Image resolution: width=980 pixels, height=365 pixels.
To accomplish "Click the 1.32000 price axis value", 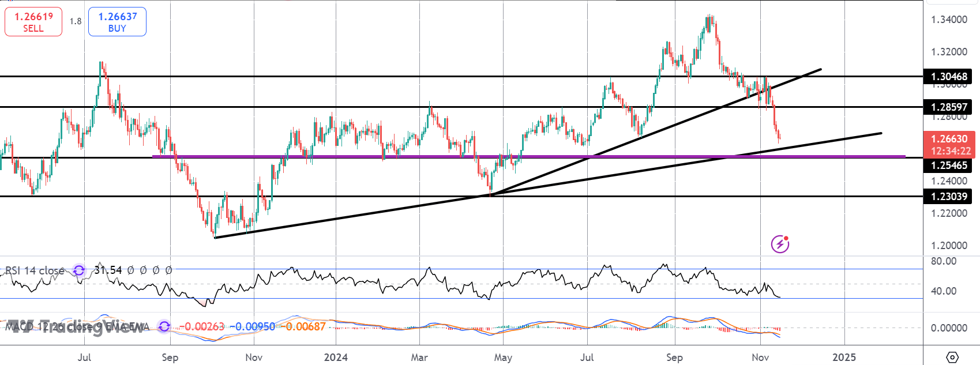I will point(949,52).
